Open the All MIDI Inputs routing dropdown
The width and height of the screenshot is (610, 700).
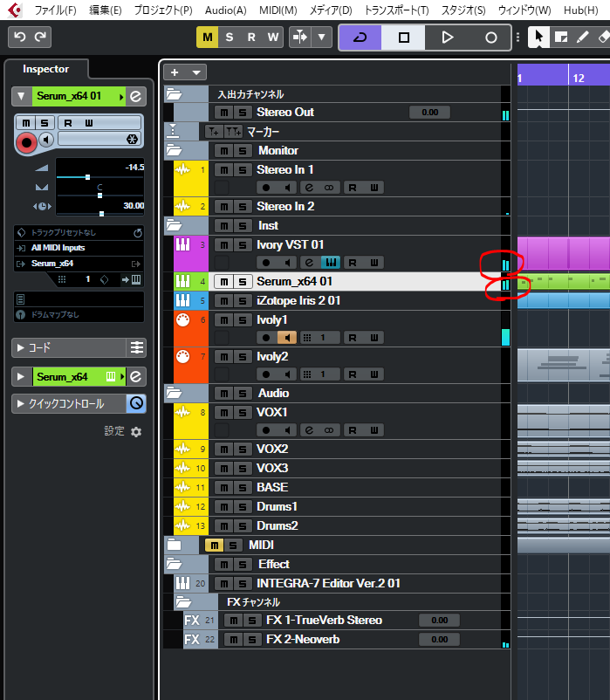tap(79, 248)
